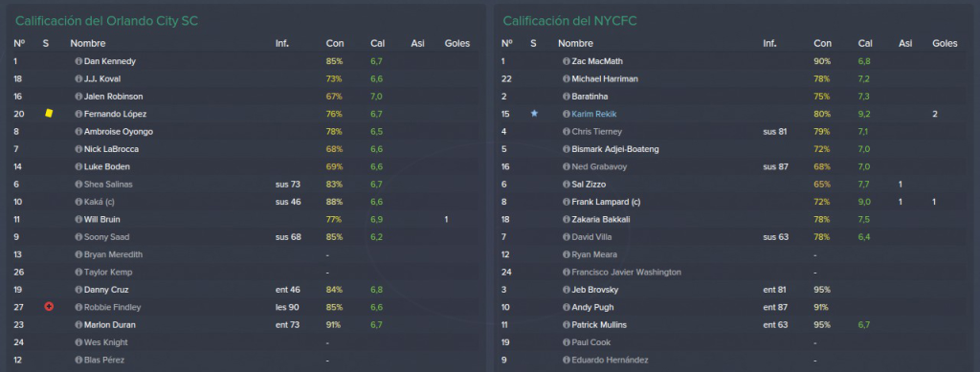Sort Orlando City table by Con header

click(334, 44)
